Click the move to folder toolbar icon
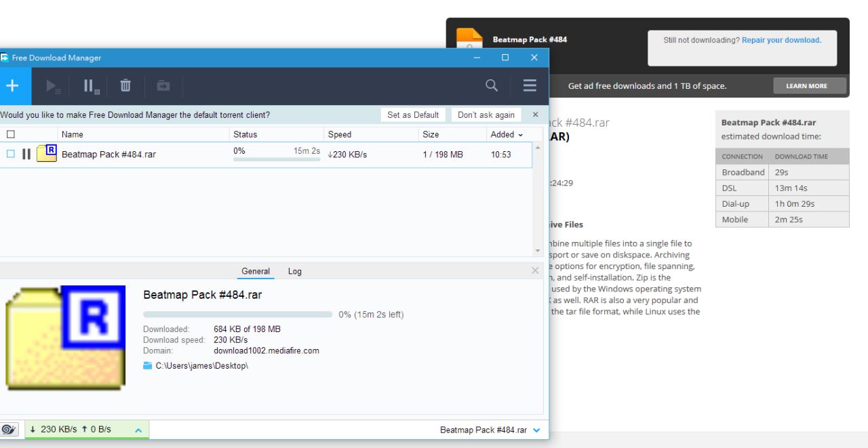868x448 pixels. [163, 86]
